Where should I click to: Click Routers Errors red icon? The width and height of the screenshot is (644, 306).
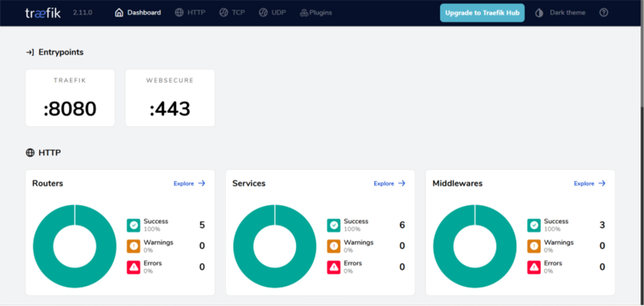[x=134, y=267]
